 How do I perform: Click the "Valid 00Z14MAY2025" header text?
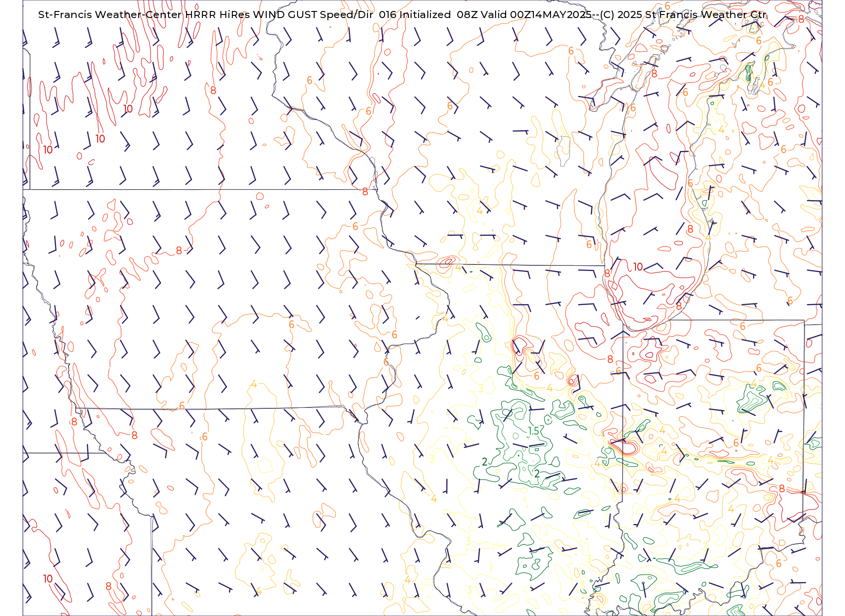[536, 15]
